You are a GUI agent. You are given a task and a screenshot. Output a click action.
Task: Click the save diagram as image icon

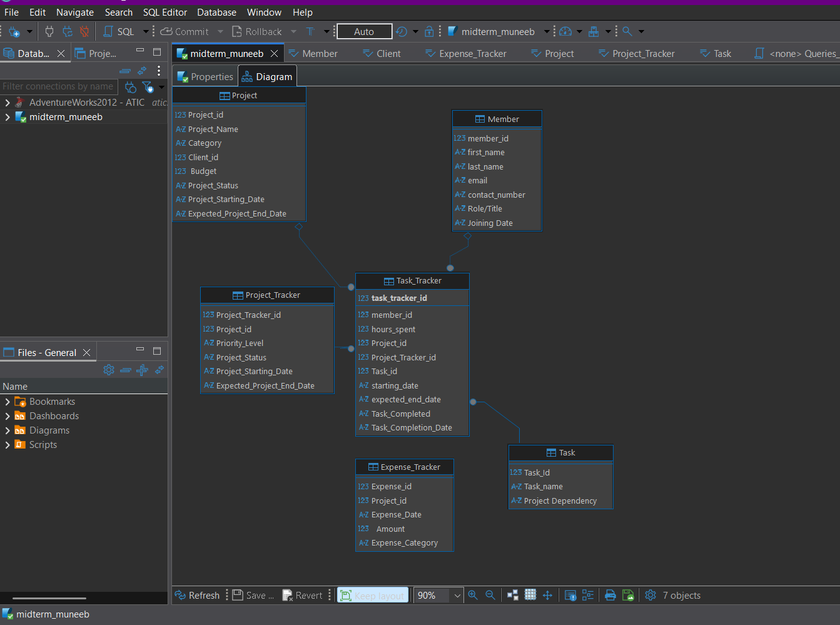(628, 595)
